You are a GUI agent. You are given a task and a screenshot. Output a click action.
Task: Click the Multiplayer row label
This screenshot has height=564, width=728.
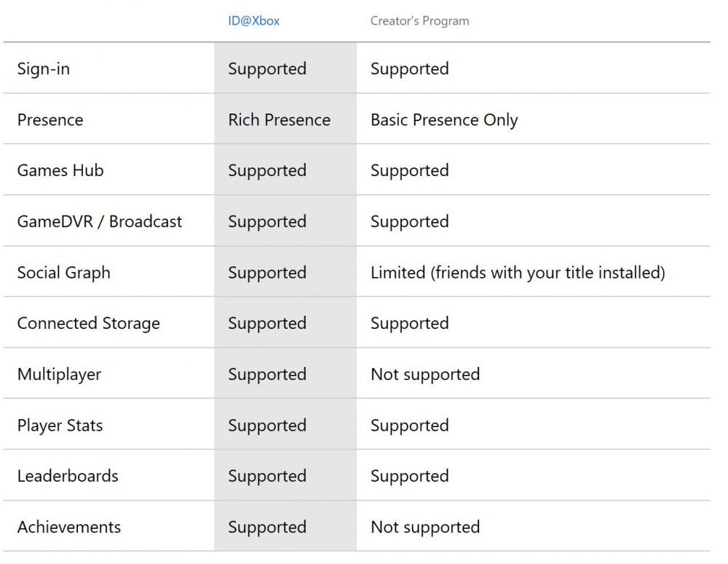coord(59,374)
